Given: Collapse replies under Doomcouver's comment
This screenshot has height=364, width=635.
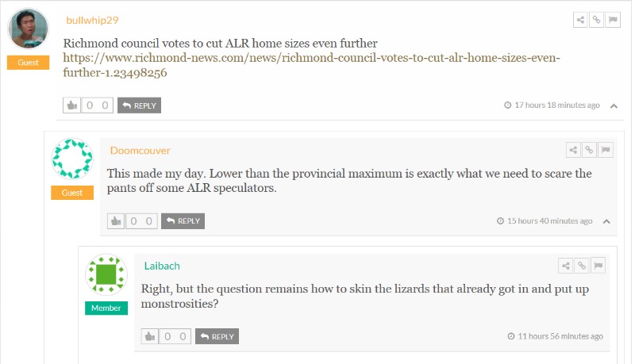Looking at the screenshot, I should (x=606, y=221).
